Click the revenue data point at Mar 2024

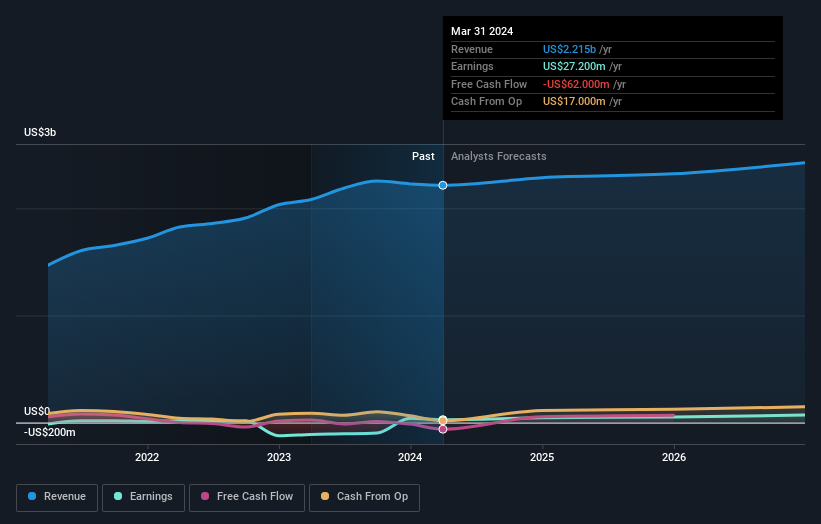point(443,185)
